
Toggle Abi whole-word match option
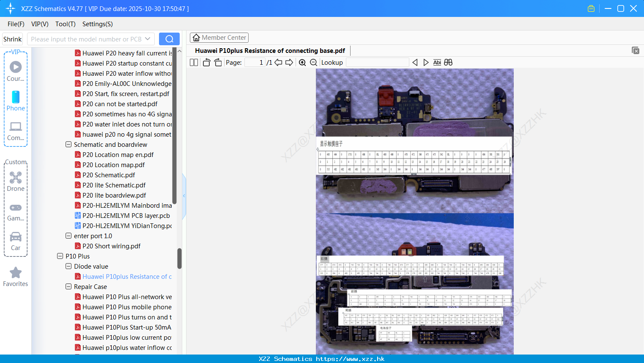point(437,63)
